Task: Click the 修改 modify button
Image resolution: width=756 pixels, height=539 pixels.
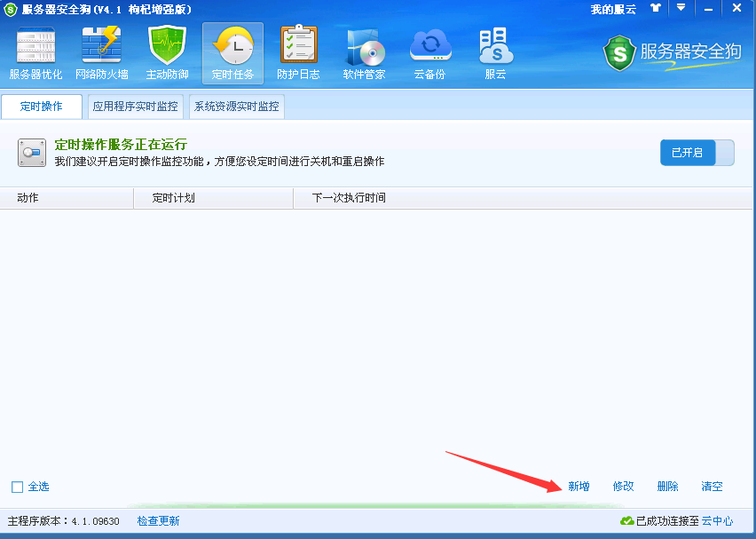Action: [623, 487]
